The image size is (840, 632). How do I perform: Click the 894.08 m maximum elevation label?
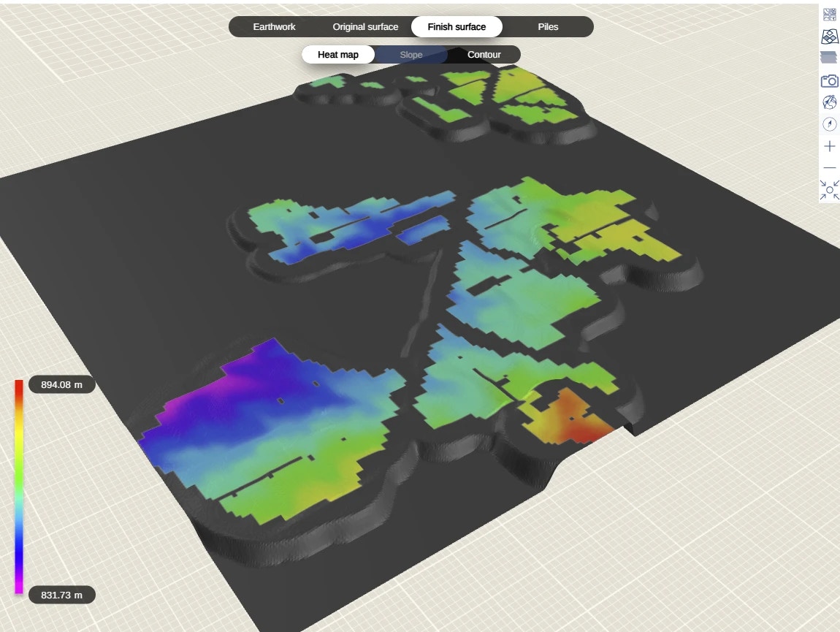point(61,385)
